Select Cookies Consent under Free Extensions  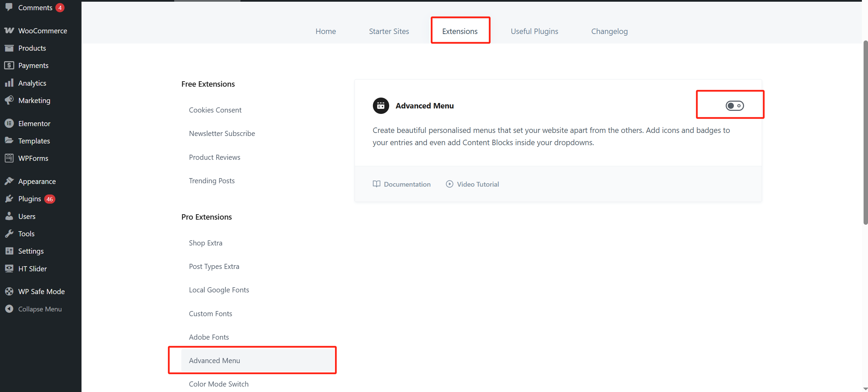pyautogui.click(x=215, y=110)
